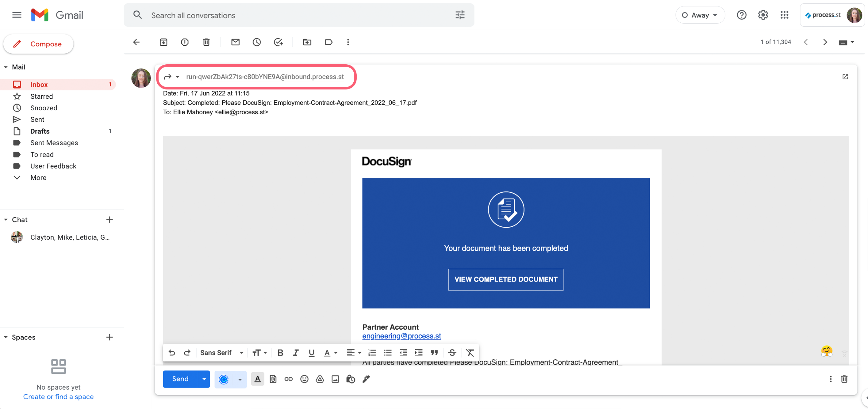This screenshot has width=868, height=409.
Task: Open the Labels icon
Action: pos(328,42)
